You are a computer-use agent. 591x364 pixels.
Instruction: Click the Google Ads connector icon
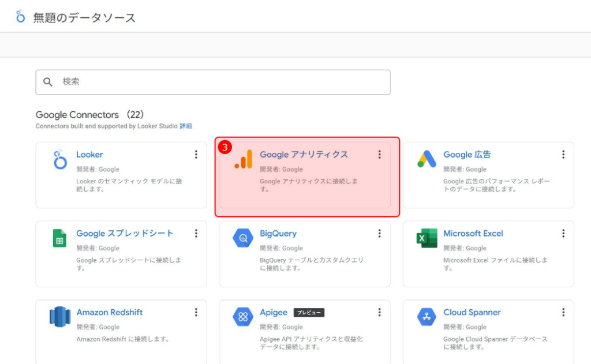pyautogui.click(x=427, y=159)
